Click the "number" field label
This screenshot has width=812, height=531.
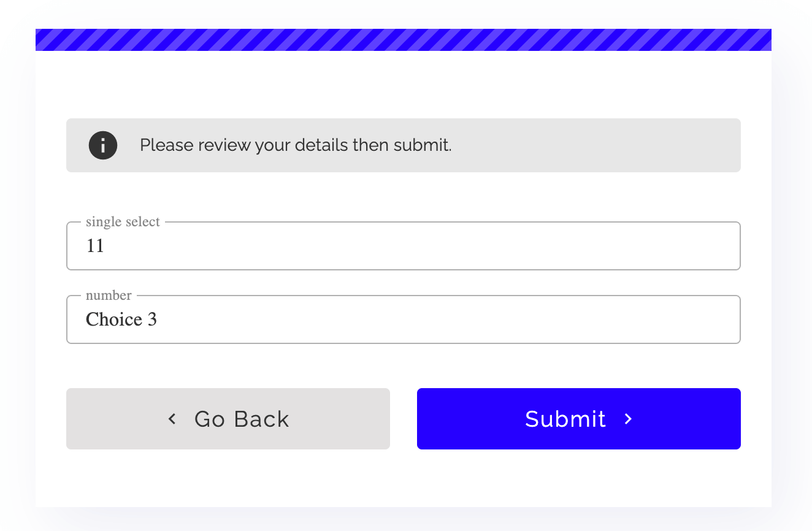click(109, 296)
